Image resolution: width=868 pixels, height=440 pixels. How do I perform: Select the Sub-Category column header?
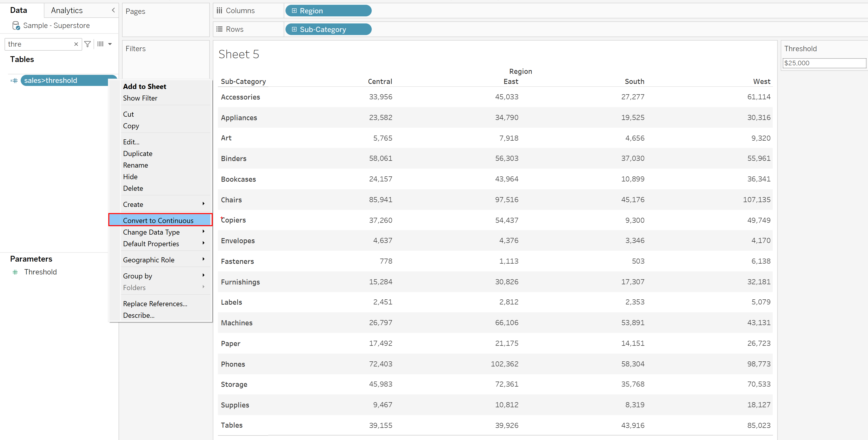243,81
